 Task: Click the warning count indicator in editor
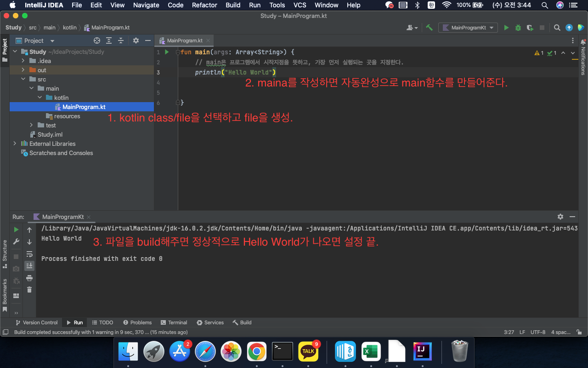click(539, 53)
